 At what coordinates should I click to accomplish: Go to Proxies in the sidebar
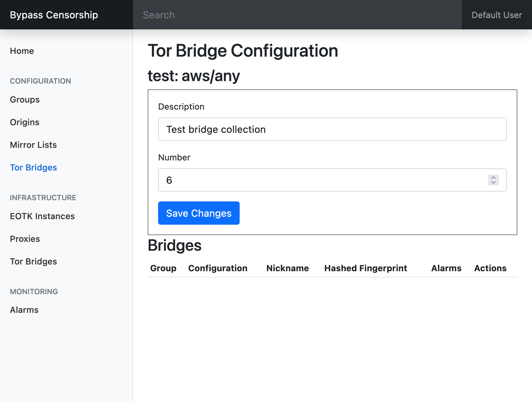coord(25,239)
